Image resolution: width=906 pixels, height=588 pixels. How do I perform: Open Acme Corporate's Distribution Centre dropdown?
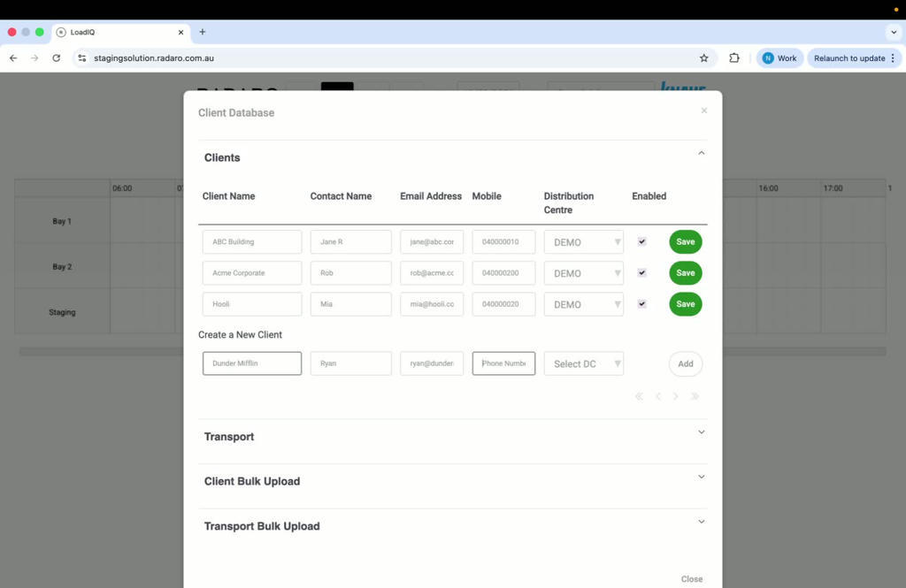(x=584, y=273)
